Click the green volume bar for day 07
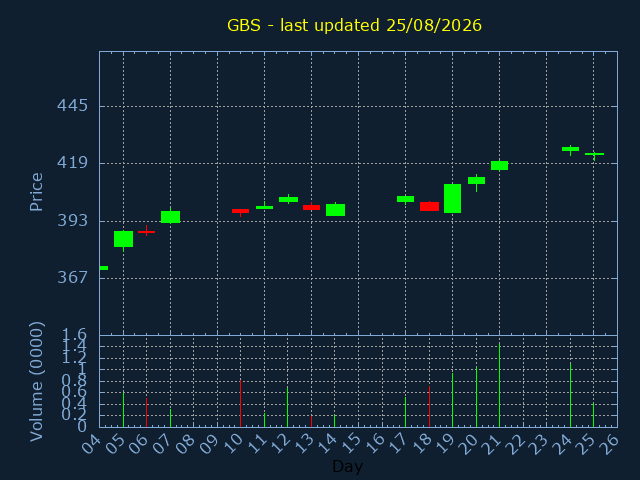Screen dimensions: 640x480 coord(171,418)
